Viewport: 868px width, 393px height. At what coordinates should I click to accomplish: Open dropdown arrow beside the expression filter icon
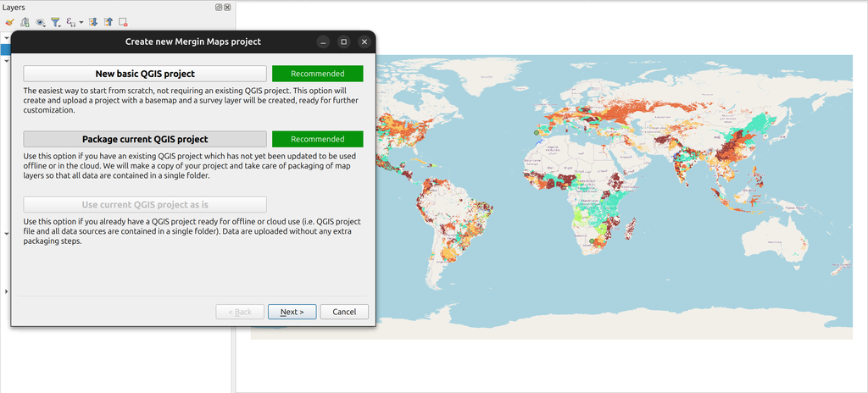pos(81,23)
